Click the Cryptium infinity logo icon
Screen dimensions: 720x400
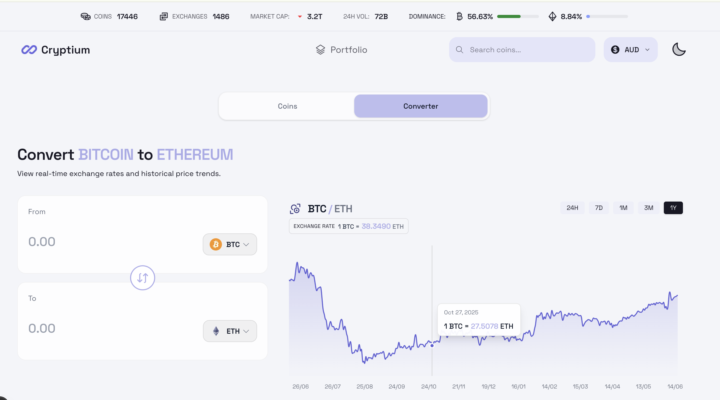tap(29, 50)
